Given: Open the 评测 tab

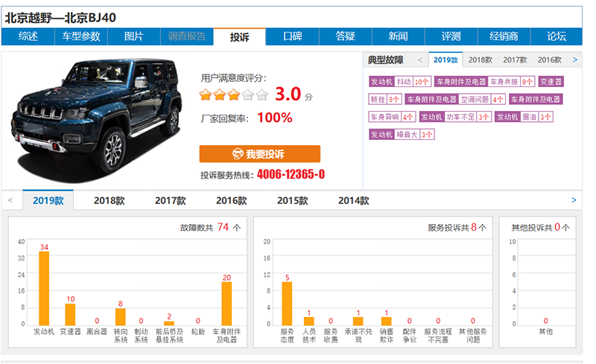Looking at the screenshot, I should pyautogui.click(x=451, y=36).
